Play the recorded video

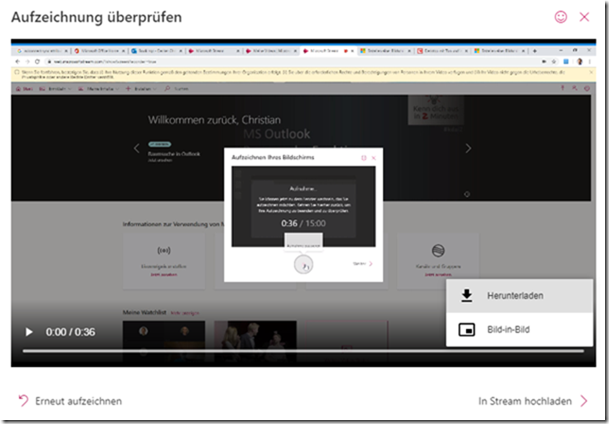29,332
